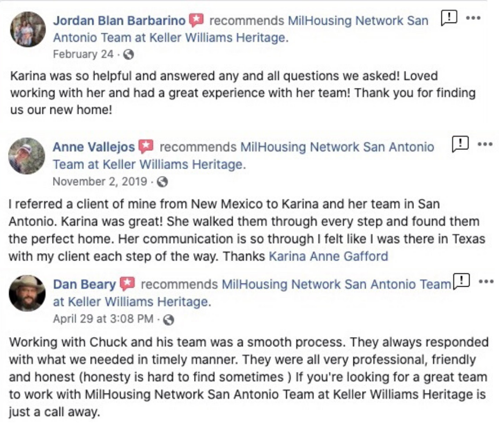Open the April 29 at 3:08 PM timestamp

pos(103,319)
